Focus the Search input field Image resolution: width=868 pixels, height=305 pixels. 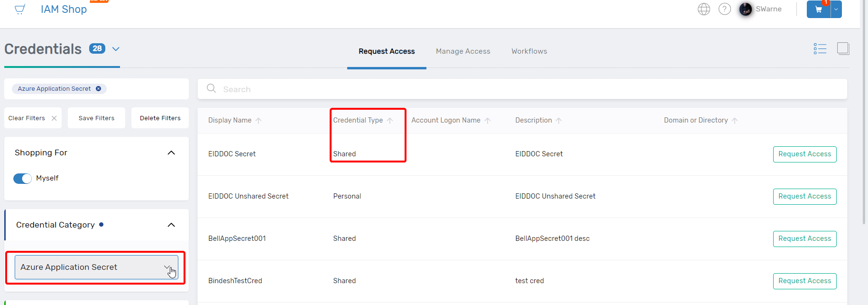(x=522, y=89)
